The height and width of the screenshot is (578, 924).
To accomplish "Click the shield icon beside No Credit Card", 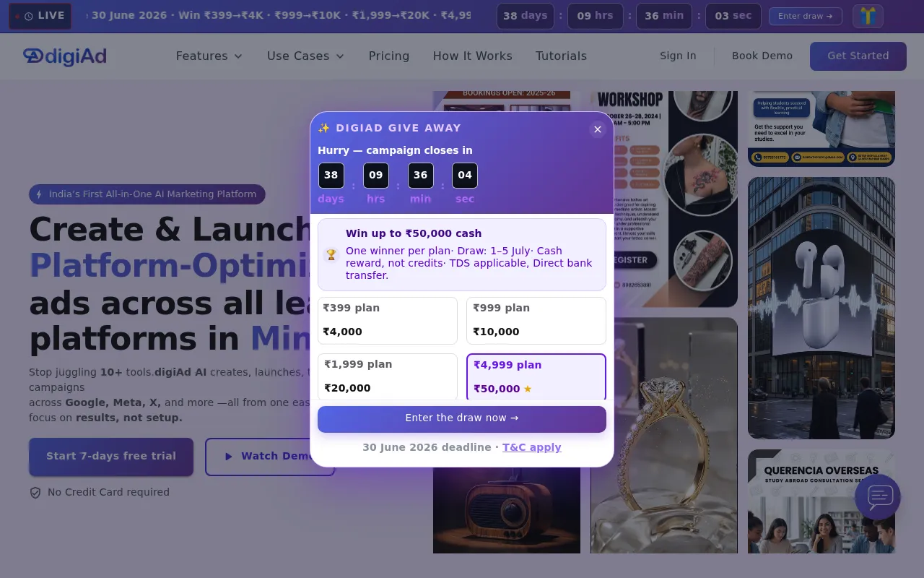I will (x=35, y=493).
